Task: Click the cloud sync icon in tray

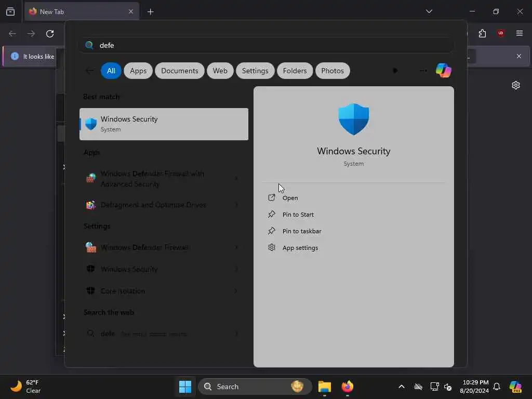Action: coord(418,387)
